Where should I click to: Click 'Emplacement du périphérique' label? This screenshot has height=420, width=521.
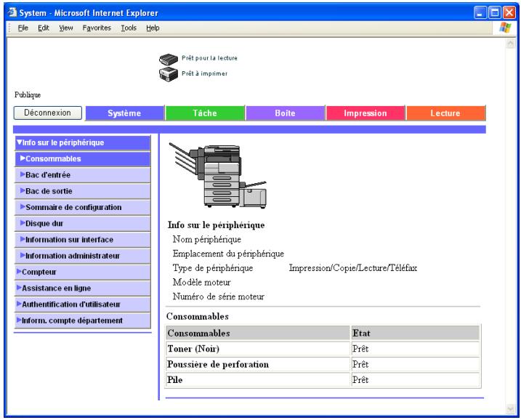click(228, 254)
